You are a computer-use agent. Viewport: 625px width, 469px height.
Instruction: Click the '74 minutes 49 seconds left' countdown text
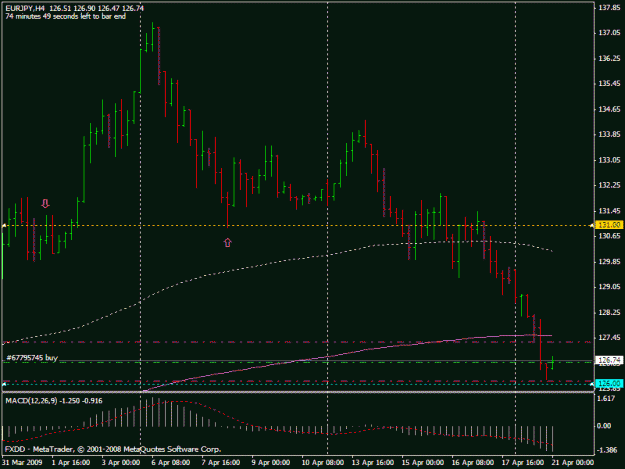pyautogui.click(x=66, y=16)
